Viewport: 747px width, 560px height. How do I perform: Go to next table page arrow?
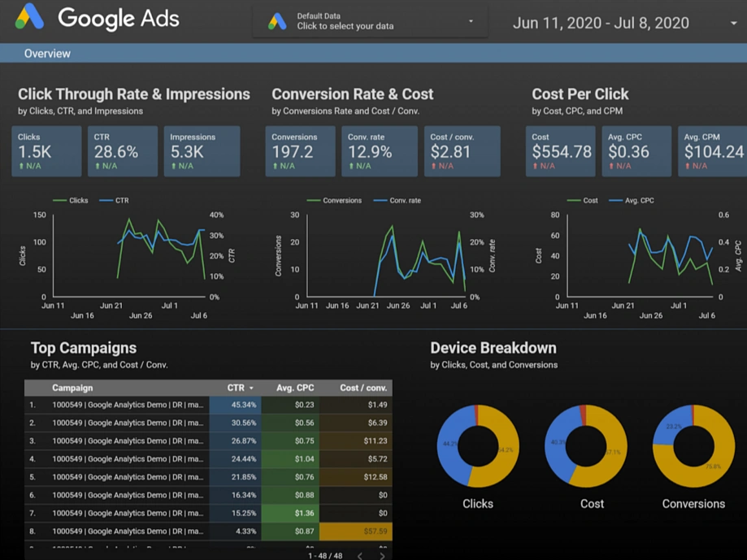click(x=382, y=556)
